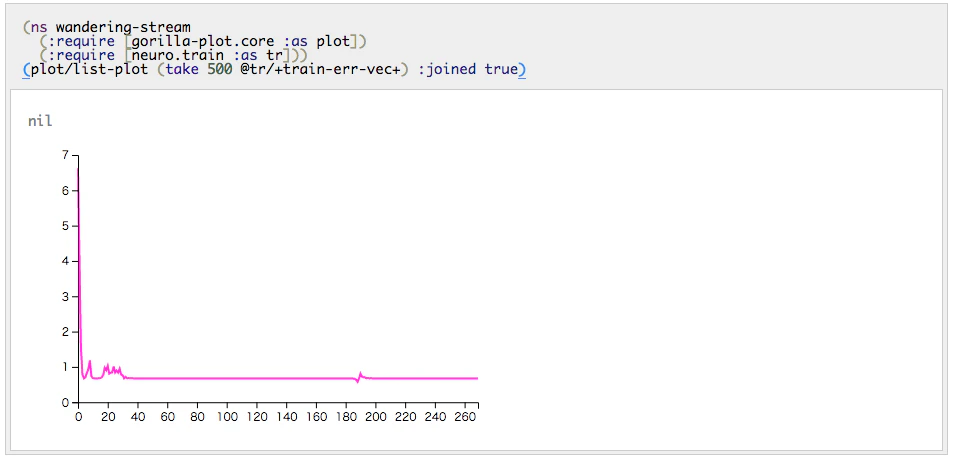
Task: Click 'neuro.train' in the require line
Action: [x=178, y=55]
